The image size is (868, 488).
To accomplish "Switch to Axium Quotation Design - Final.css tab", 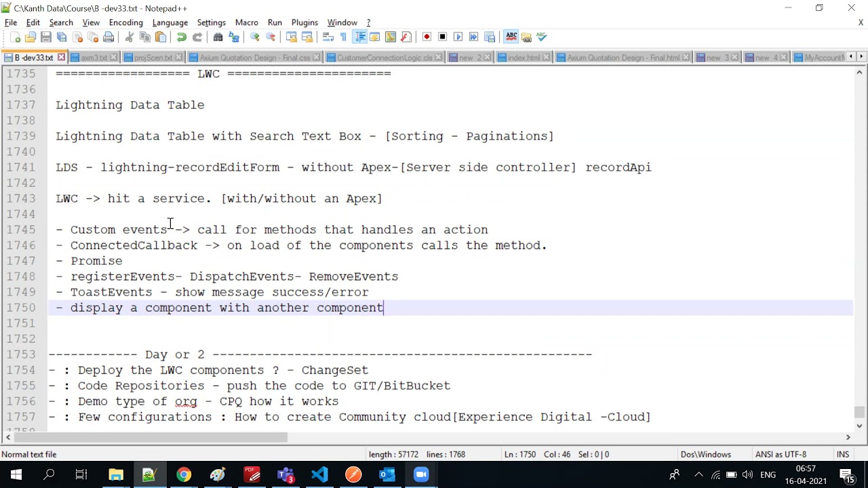I will click(254, 58).
